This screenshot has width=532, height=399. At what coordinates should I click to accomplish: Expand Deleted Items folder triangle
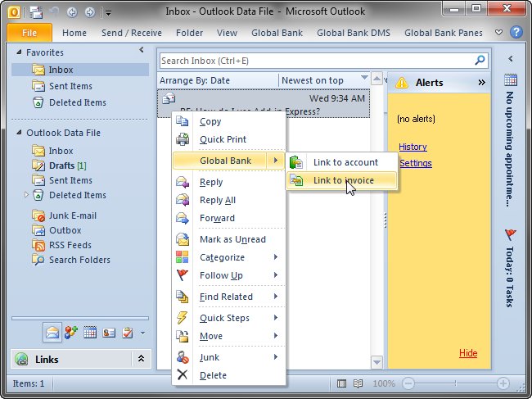26,195
